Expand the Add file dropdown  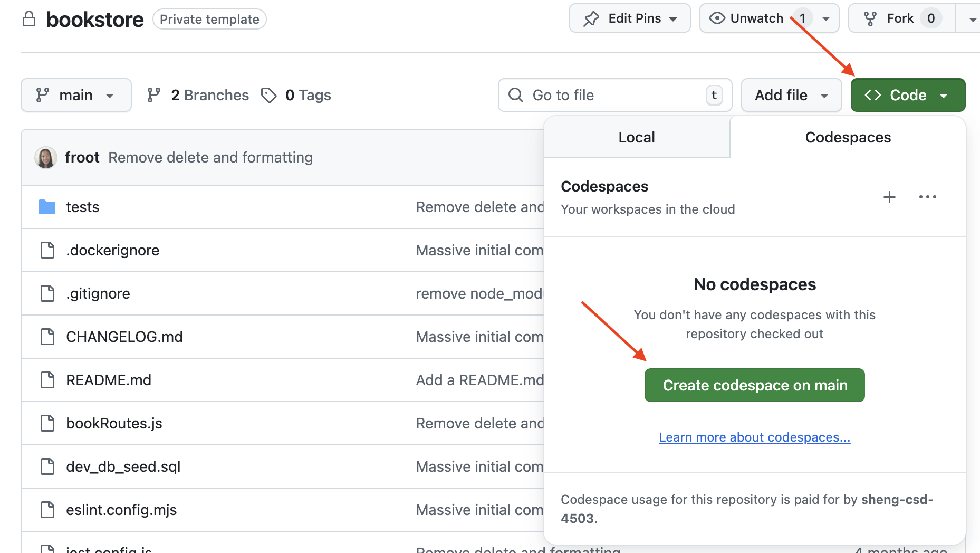[791, 95]
